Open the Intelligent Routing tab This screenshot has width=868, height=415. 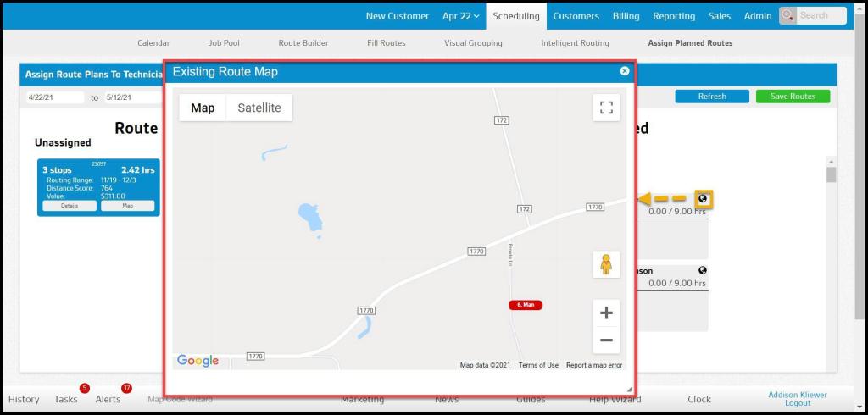coord(575,42)
